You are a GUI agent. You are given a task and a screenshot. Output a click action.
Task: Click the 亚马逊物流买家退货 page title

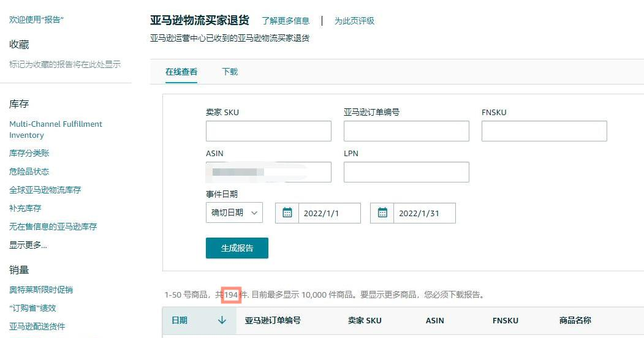tap(200, 20)
